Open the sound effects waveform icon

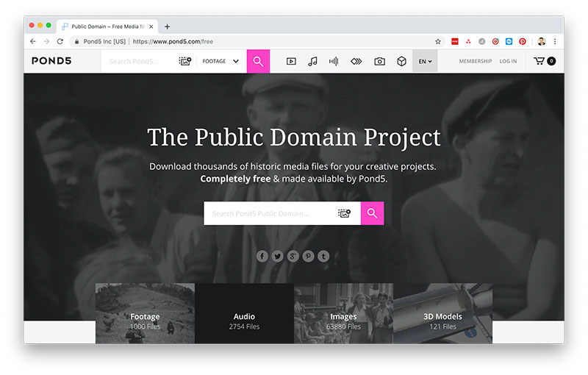pos(334,61)
